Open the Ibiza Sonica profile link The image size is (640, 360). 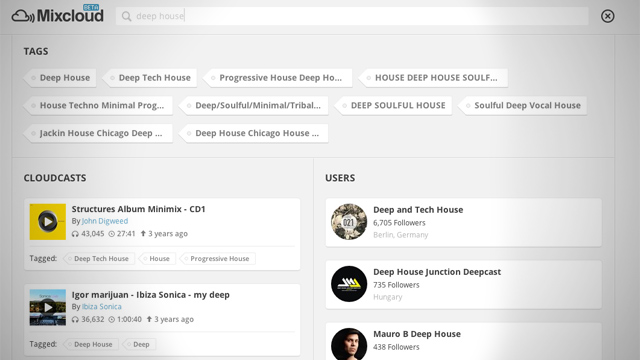pos(102,307)
